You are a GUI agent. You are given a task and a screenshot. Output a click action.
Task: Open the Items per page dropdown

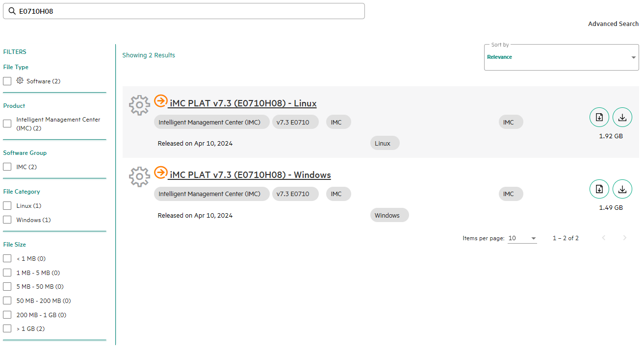522,238
